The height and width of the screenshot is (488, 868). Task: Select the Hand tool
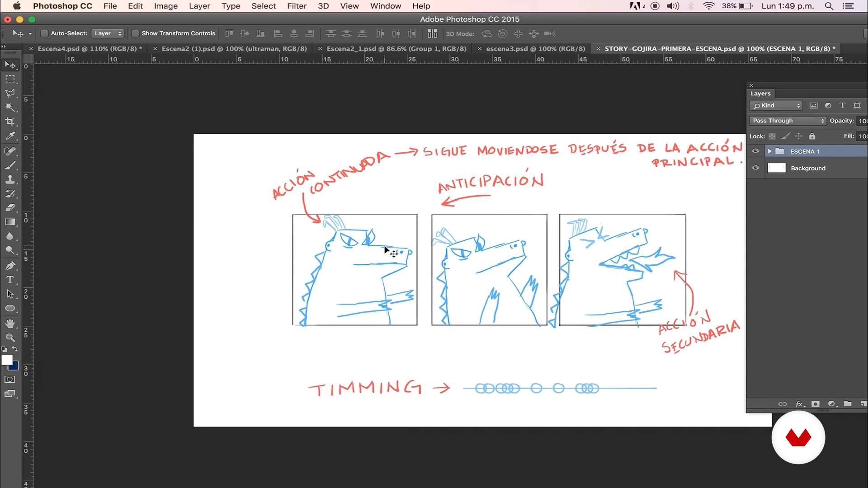click(x=10, y=324)
